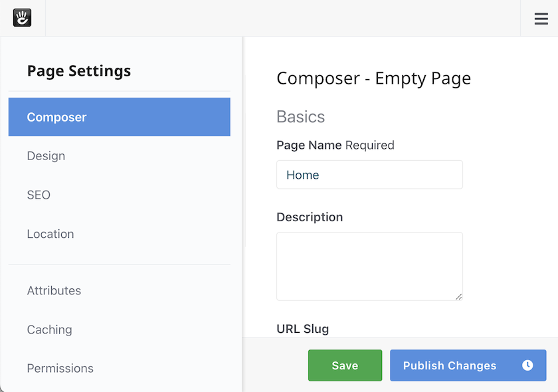The width and height of the screenshot is (558, 392).
Task: Click the green Save button
Action: point(345,365)
